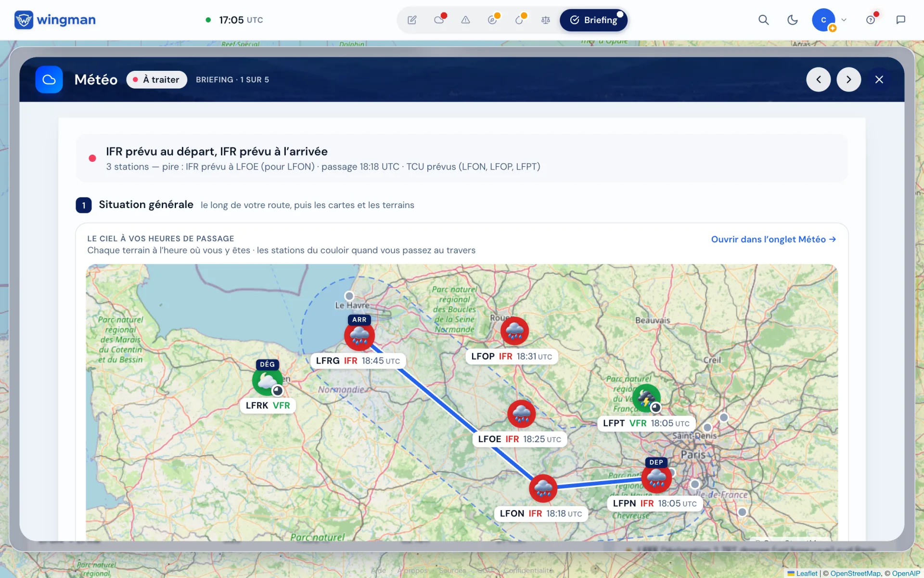
Task: Open the warning triangle alerts icon
Action: pos(465,20)
